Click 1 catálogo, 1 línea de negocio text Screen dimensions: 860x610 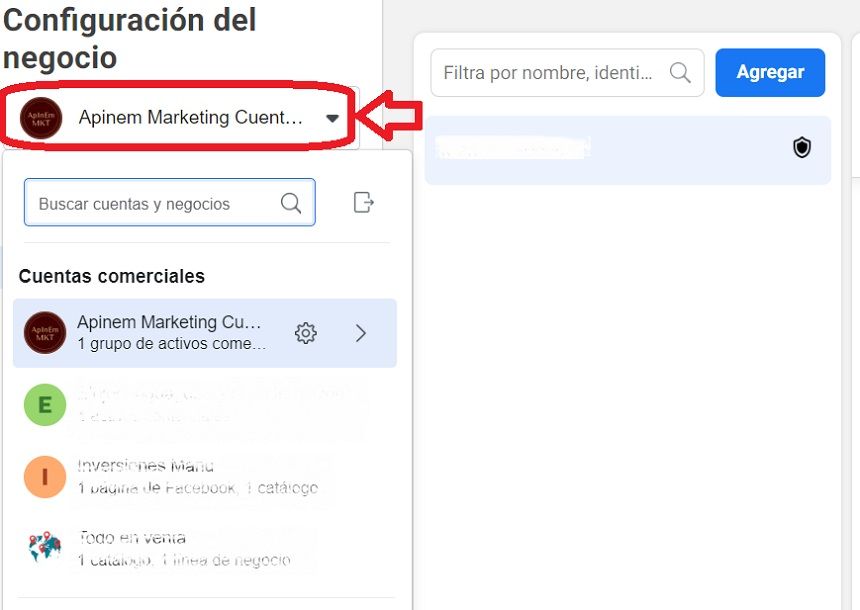coord(184,560)
